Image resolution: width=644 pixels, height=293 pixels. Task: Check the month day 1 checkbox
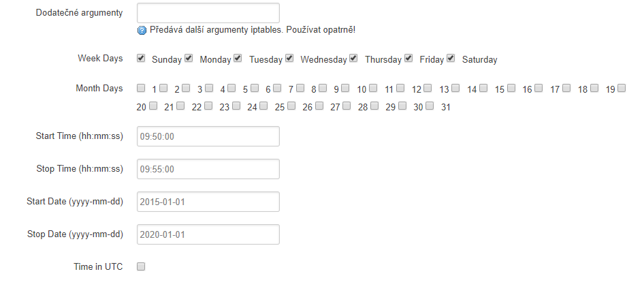(x=141, y=87)
